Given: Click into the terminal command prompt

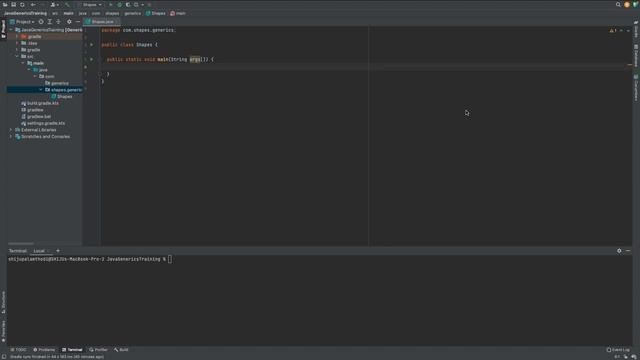Looking at the screenshot, I should click(170, 259).
